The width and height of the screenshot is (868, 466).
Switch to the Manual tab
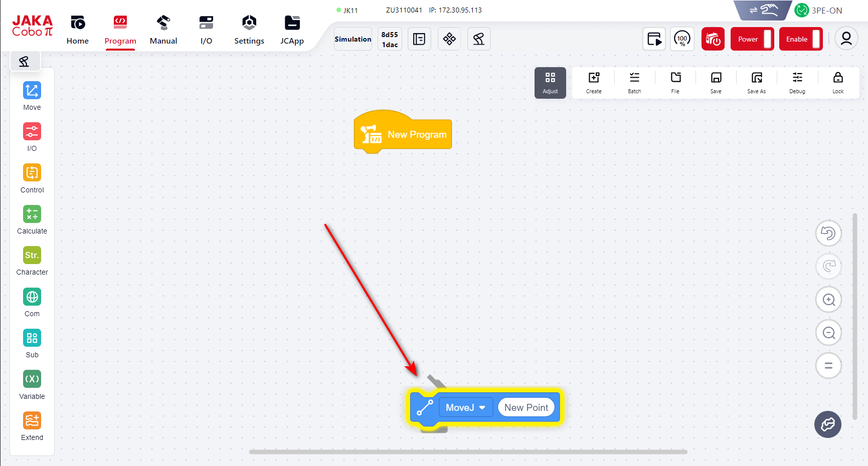click(163, 30)
